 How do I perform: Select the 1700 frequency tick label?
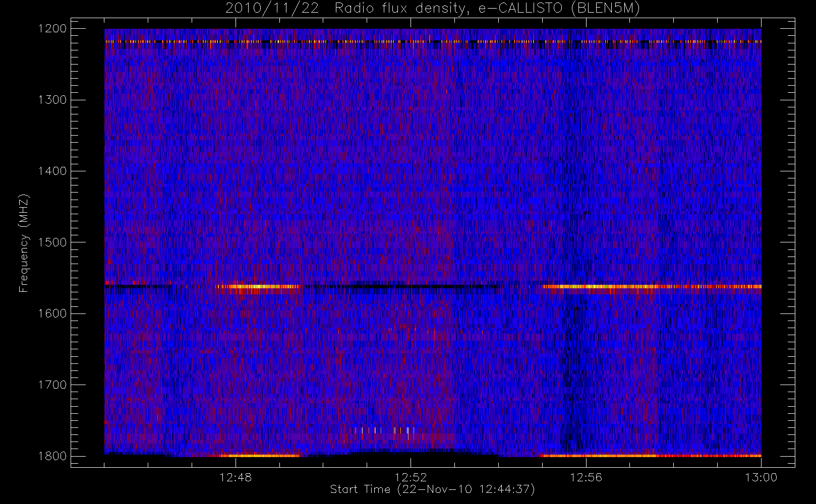52,385
